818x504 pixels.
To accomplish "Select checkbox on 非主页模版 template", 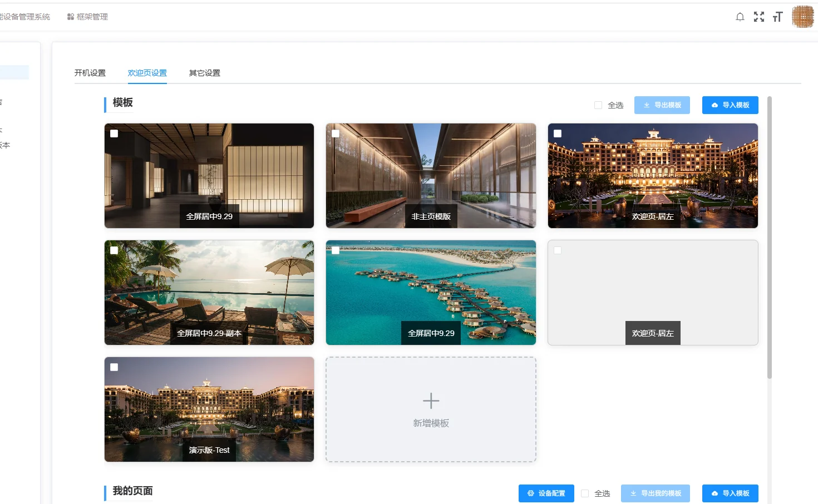I will tap(336, 134).
